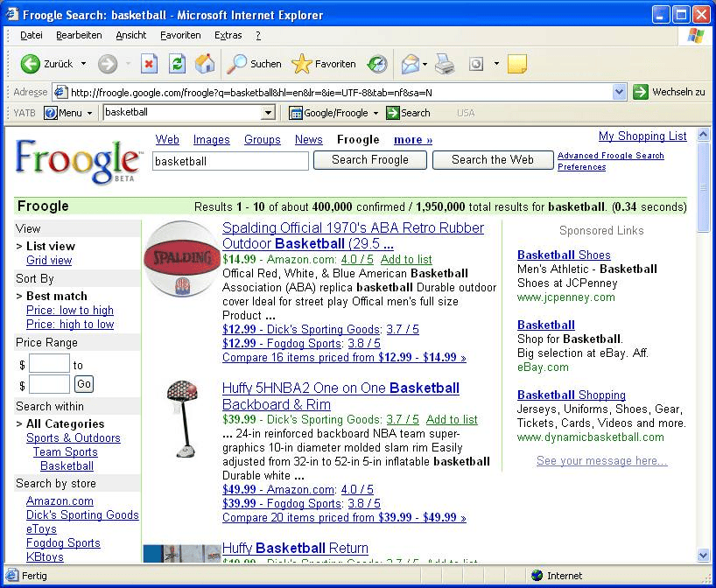Switch to the Images tab on Froogle
The height and width of the screenshot is (588, 716).
coord(211,139)
